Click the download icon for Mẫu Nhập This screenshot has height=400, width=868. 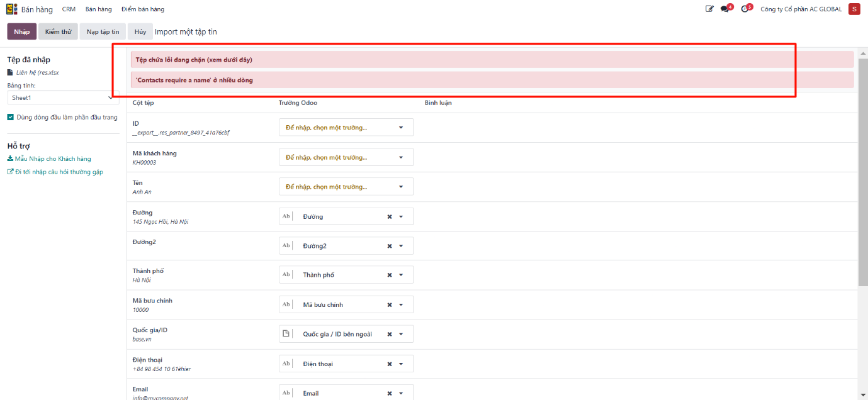tap(10, 159)
